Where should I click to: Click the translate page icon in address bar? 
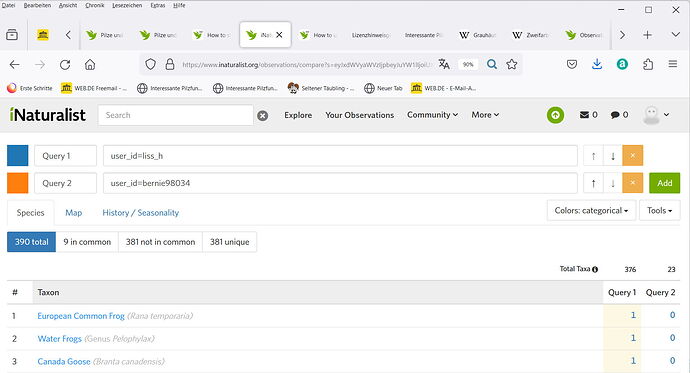pyautogui.click(x=444, y=65)
